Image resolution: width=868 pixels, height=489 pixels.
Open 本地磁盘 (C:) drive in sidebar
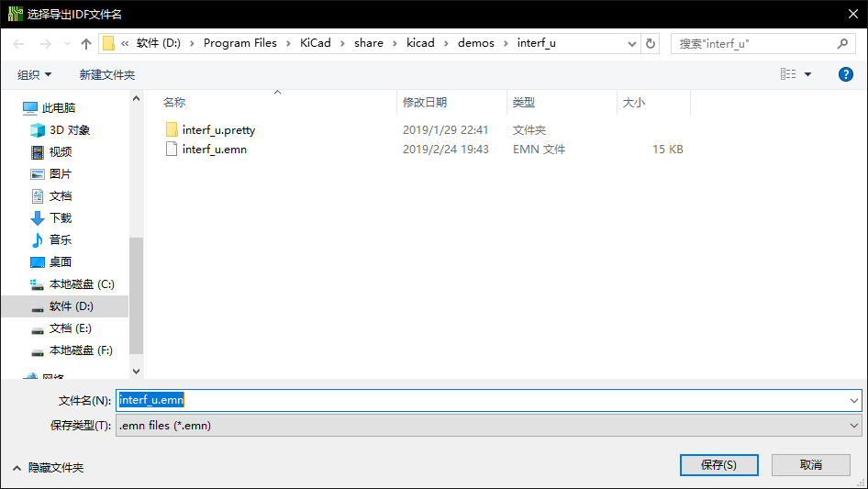81,284
